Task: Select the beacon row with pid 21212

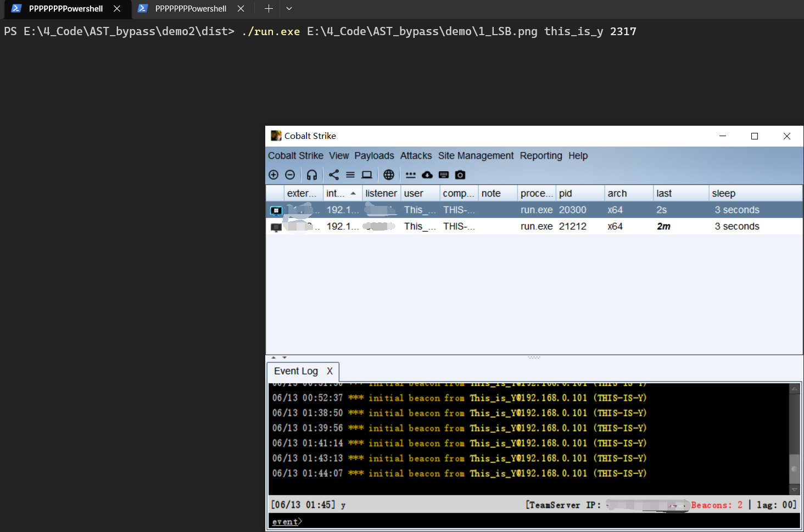Action: pyautogui.click(x=534, y=226)
